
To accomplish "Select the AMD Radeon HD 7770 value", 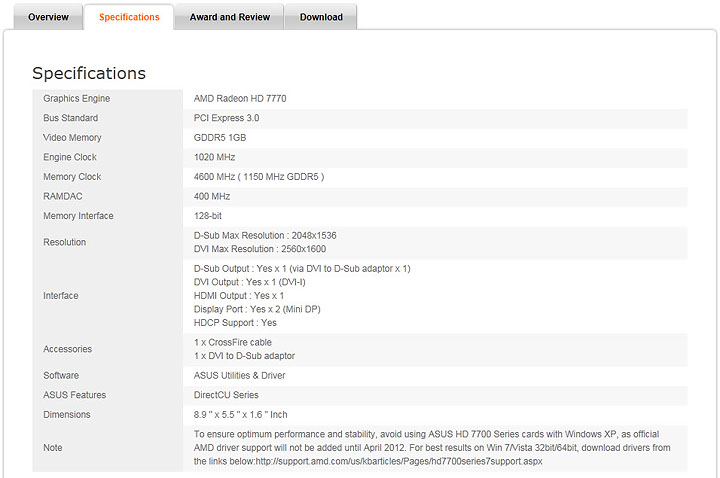I will [x=240, y=99].
